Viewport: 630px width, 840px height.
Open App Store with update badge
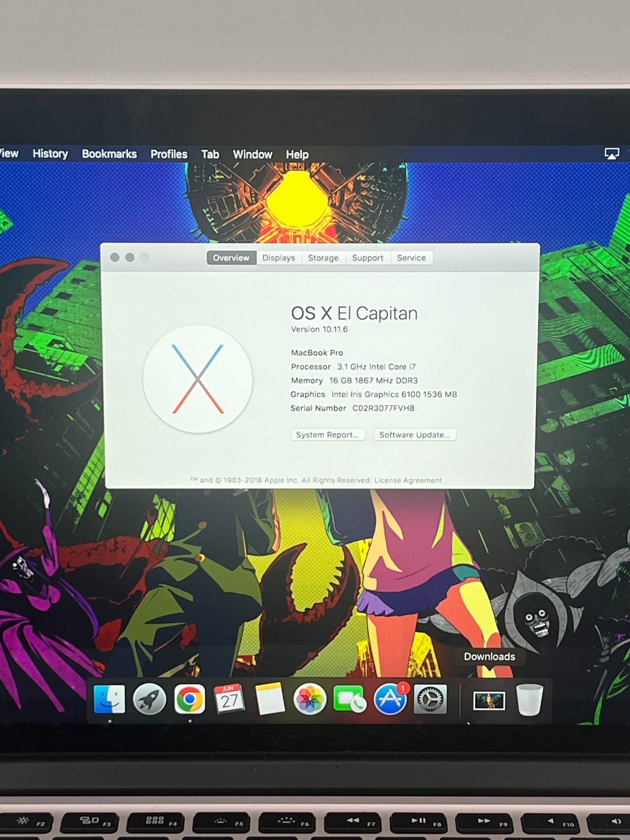click(391, 699)
